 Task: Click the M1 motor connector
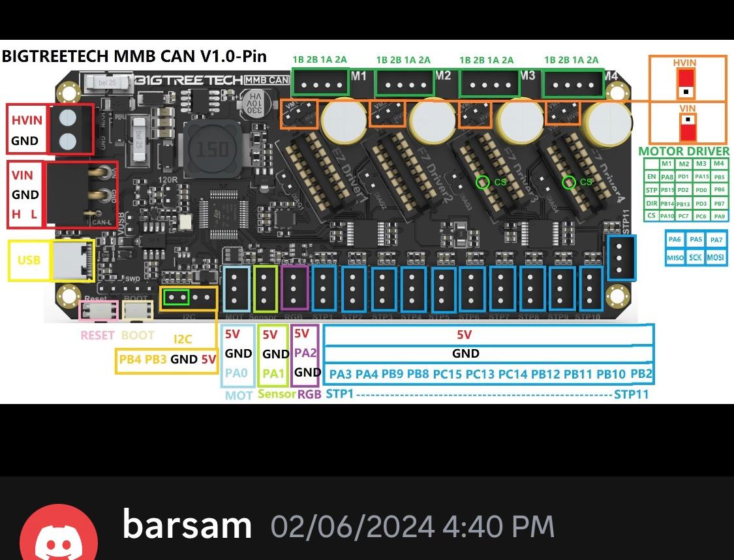tap(320, 84)
